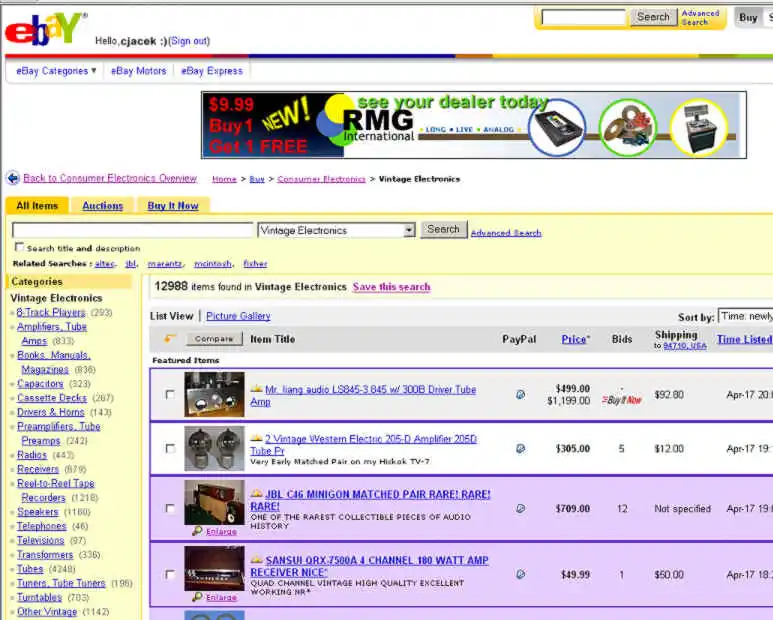
Task: Open the Western Electric tubes thumbnail
Action: click(x=214, y=448)
